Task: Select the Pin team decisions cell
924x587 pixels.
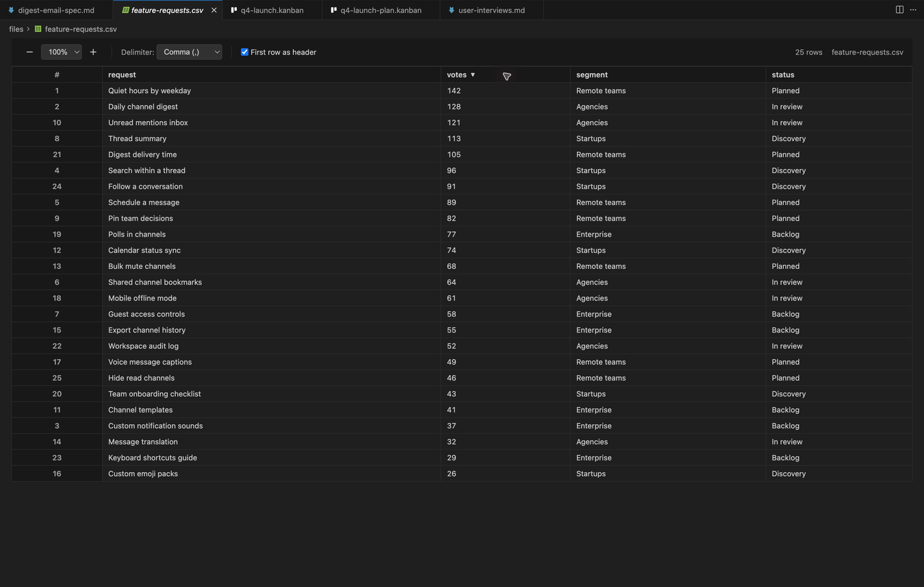Action: click(x=272, y=218)
